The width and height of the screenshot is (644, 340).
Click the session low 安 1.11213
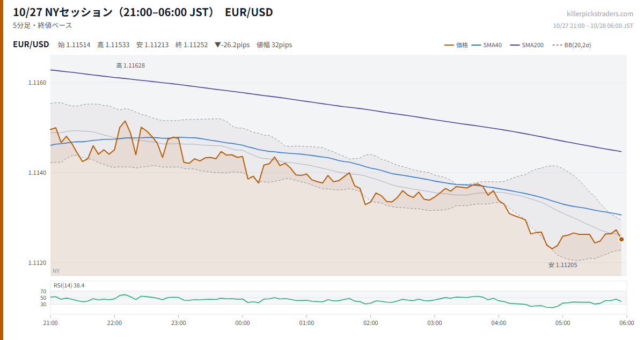pyautogui.click(x=152, y=45)
